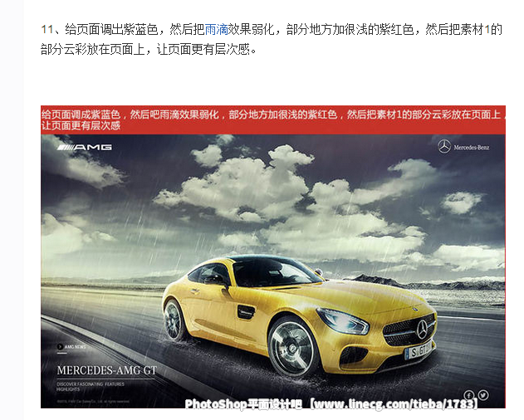Click the red caption banner text
Screen dimensions: 524x420
(x=272, y=120)
